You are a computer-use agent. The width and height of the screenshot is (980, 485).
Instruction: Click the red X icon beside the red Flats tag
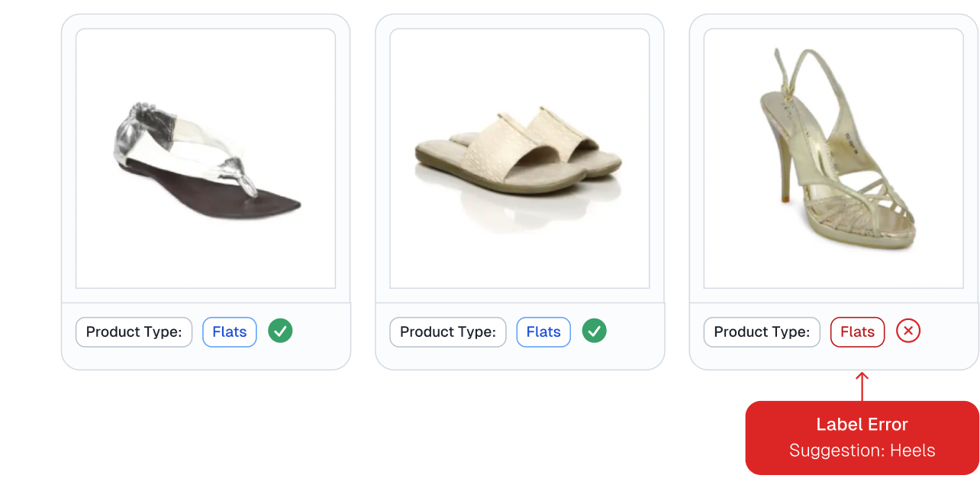908,331
